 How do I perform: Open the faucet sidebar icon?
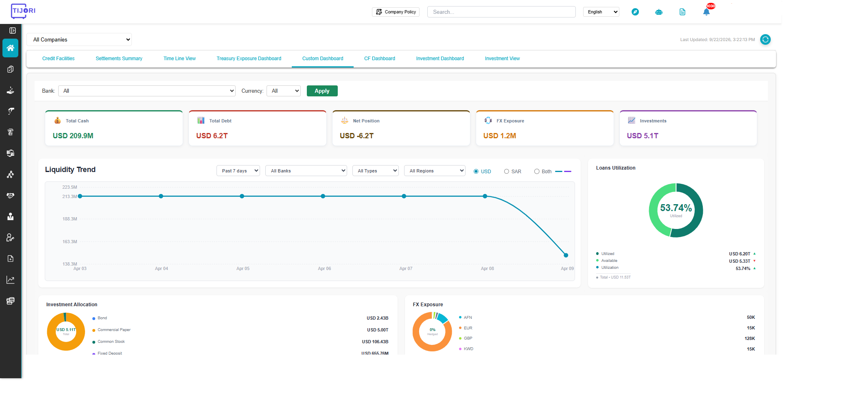(11, 111)
